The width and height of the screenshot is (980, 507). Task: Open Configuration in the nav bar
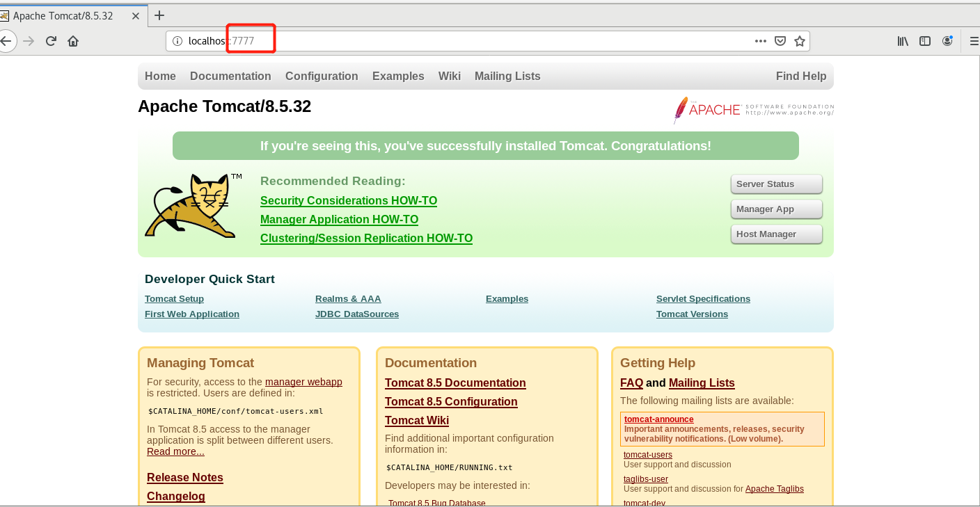322,77
